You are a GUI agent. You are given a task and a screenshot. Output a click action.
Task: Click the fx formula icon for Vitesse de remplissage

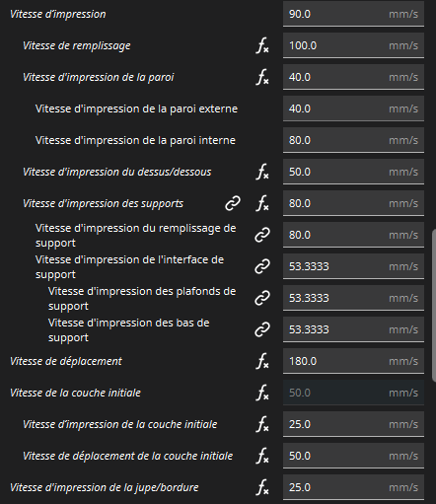(262, 45)
